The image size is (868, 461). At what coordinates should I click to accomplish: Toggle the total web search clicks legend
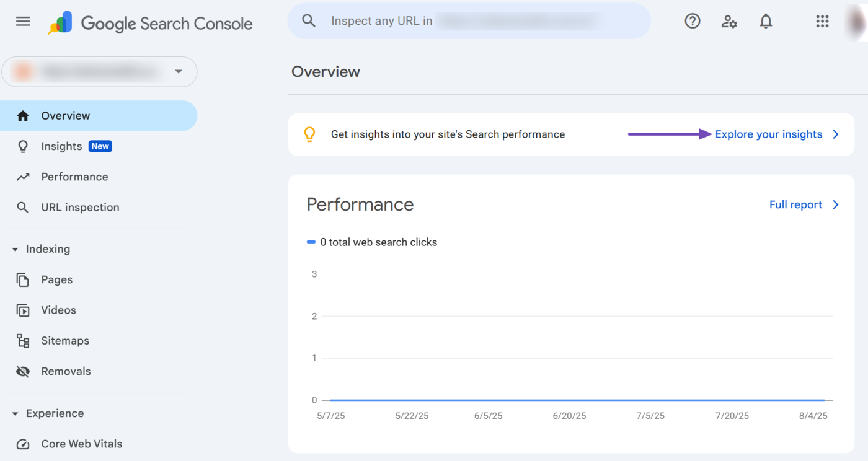coord(372,242)
